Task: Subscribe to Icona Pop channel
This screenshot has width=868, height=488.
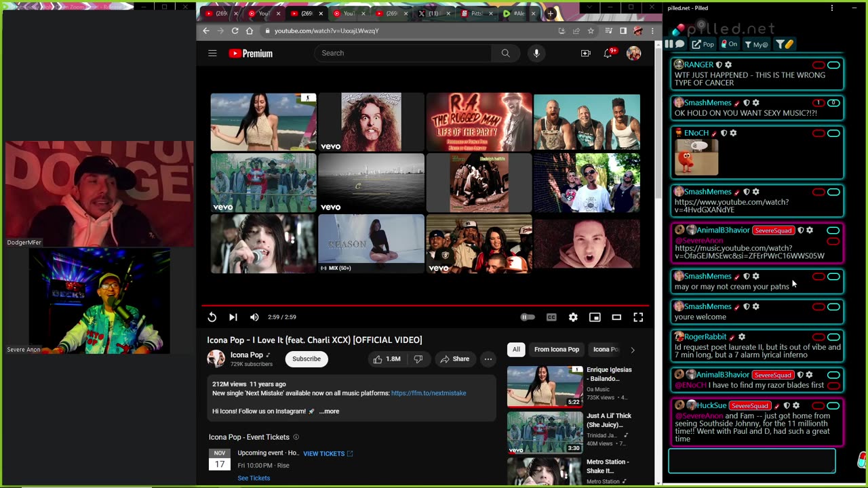Action: point(307,359)
